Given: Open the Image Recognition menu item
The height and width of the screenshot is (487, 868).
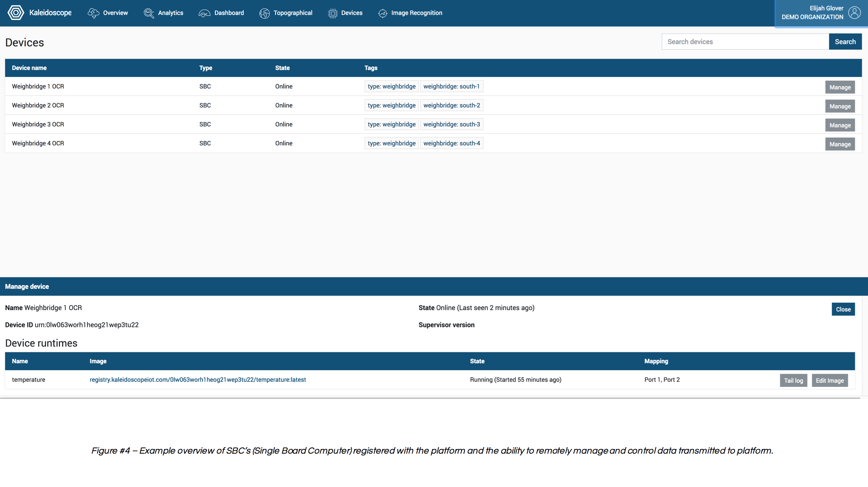Looking at the screenshot, I should tap(410, 13).
